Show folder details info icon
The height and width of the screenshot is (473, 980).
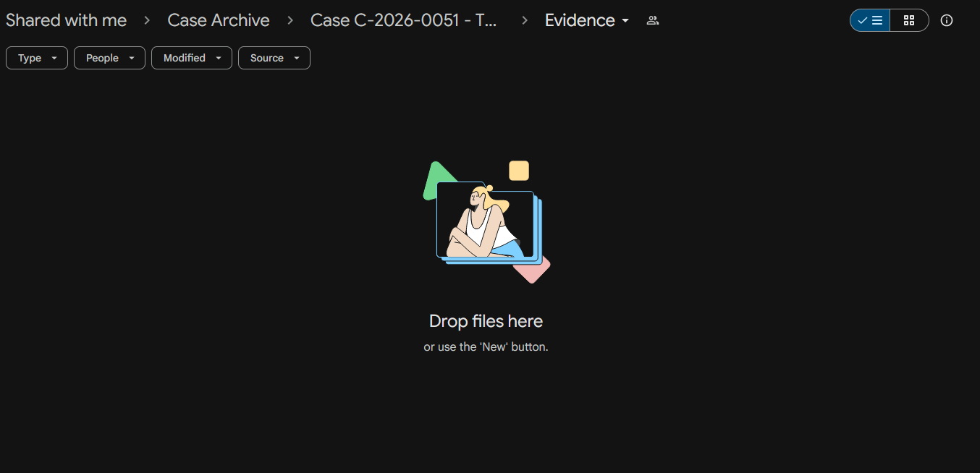(x=946, y=20)
